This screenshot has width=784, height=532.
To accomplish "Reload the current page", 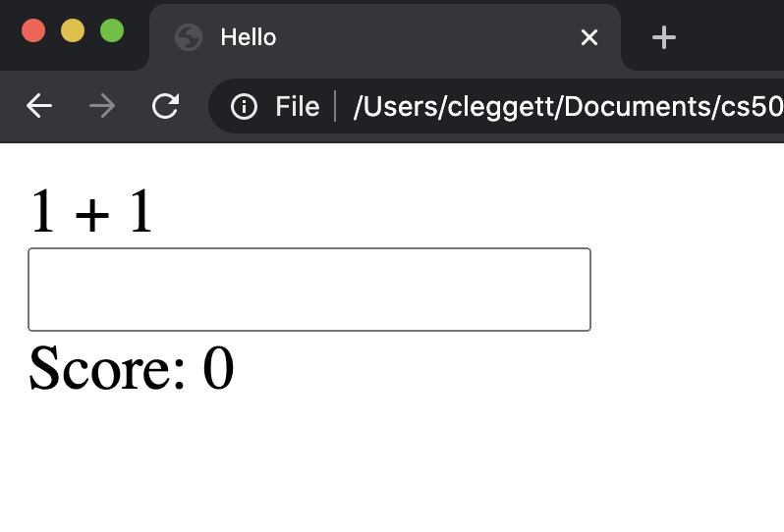I will (x=165, y=106).
